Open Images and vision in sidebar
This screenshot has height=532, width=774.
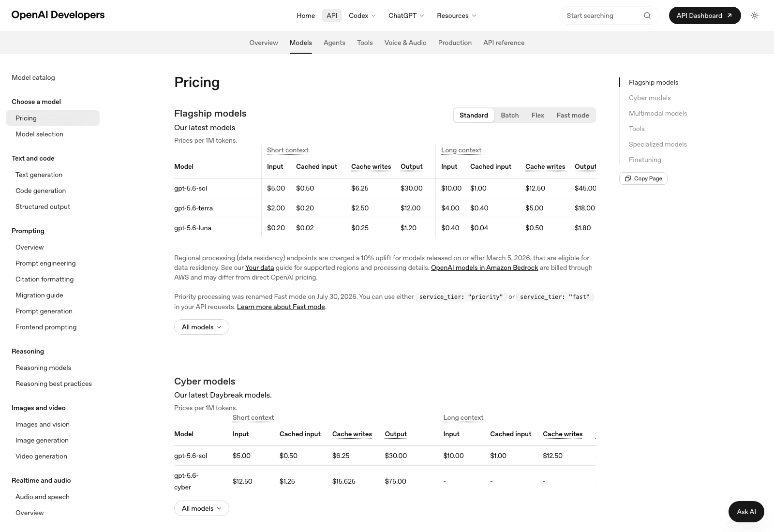coord(43,424)
